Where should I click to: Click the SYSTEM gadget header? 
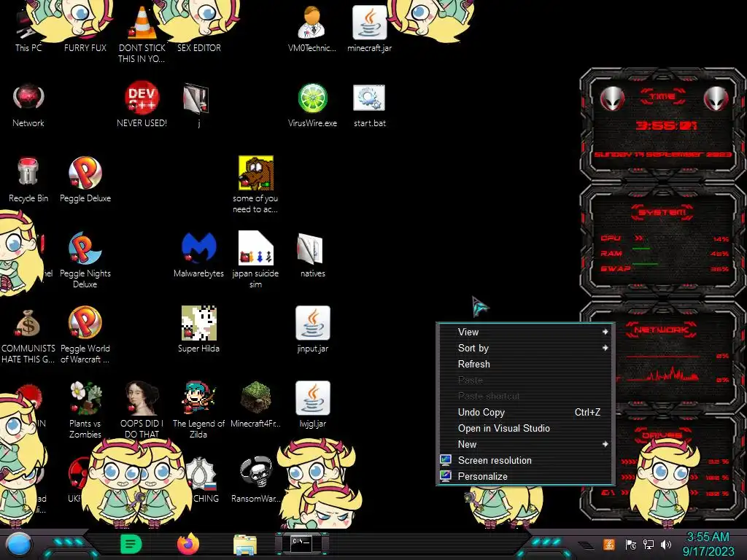662,212
